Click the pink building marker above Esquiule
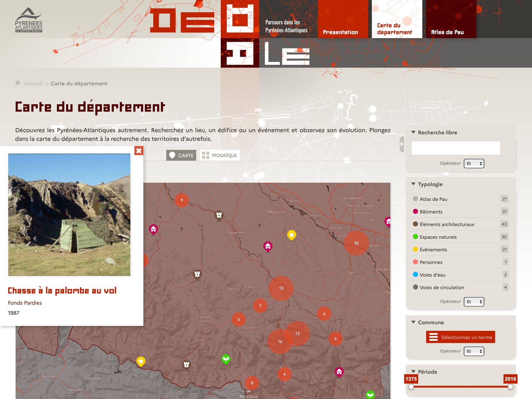This screenshot has width=532, height=399. click(x=268, y=246)
